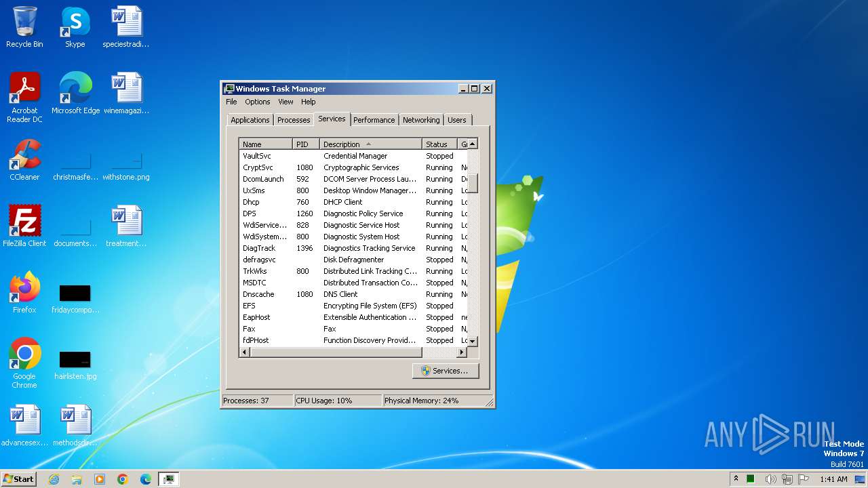Switch to the Networking tab

click(421, 120)
